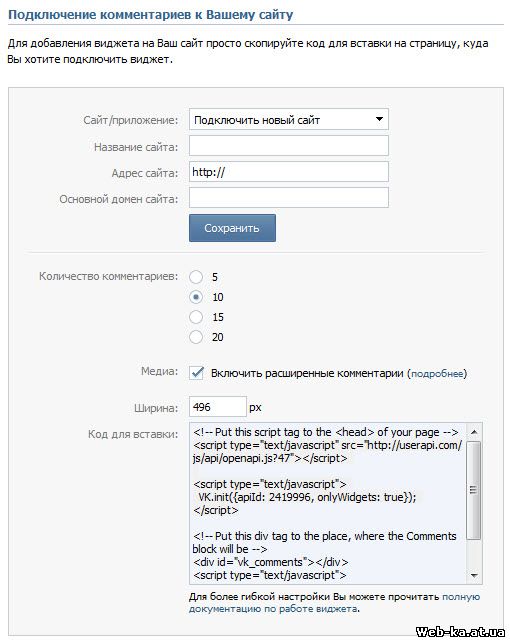Select the Основной домен сайта field
The height and width of the screenshot is (642, 510).
click(x=289, y=198)
